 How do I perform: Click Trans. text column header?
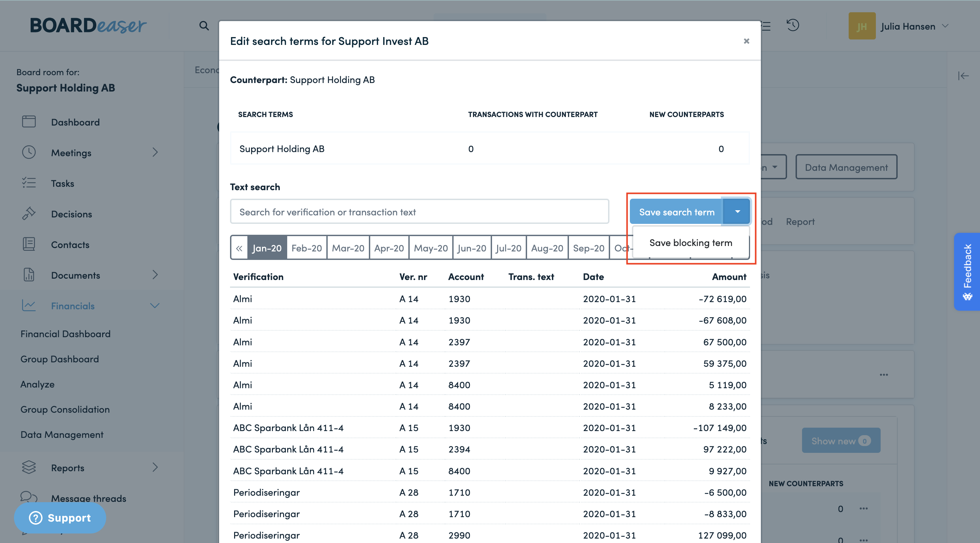click(531, 277)
